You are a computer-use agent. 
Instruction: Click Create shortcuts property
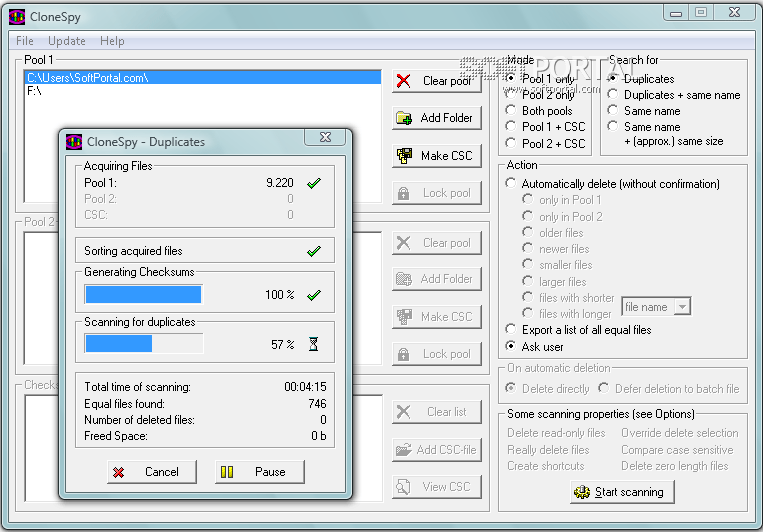[545, 466]
